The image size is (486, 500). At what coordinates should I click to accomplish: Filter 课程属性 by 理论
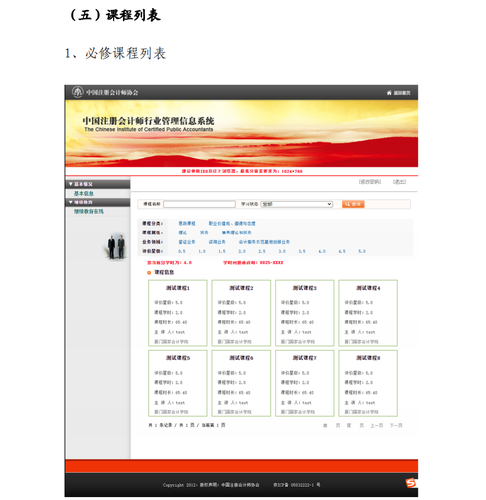[x=182, y=233]
